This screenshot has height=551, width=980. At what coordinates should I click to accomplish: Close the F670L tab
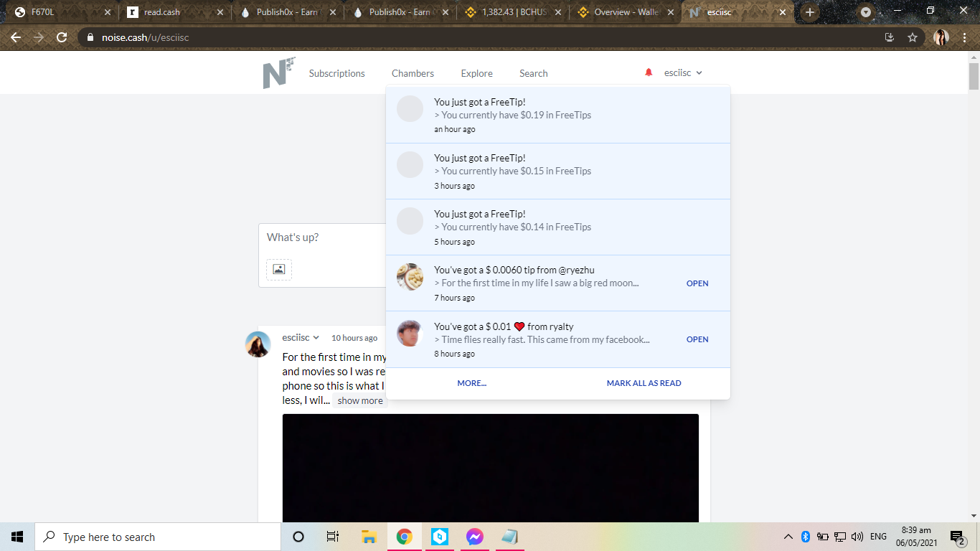click(x=108, y=12)
